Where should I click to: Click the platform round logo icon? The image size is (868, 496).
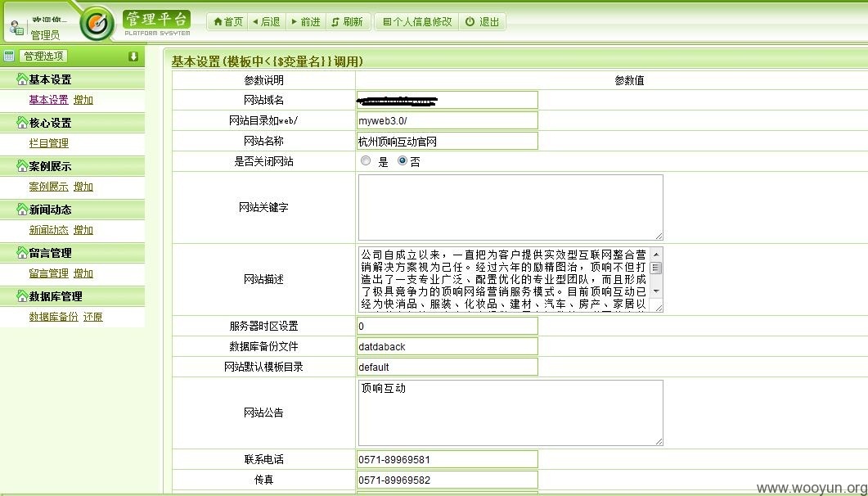[97, 23]
